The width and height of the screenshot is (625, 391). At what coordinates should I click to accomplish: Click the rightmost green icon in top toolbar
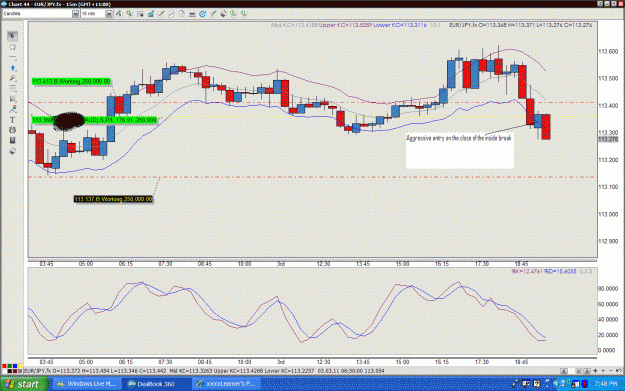[244, 14]
